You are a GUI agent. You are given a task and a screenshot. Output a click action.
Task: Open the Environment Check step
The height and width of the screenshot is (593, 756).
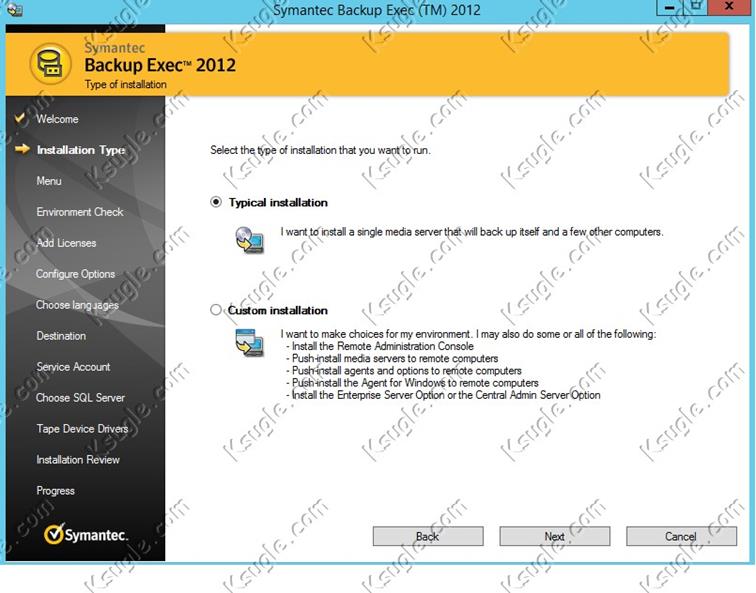[x=80, y=212]
